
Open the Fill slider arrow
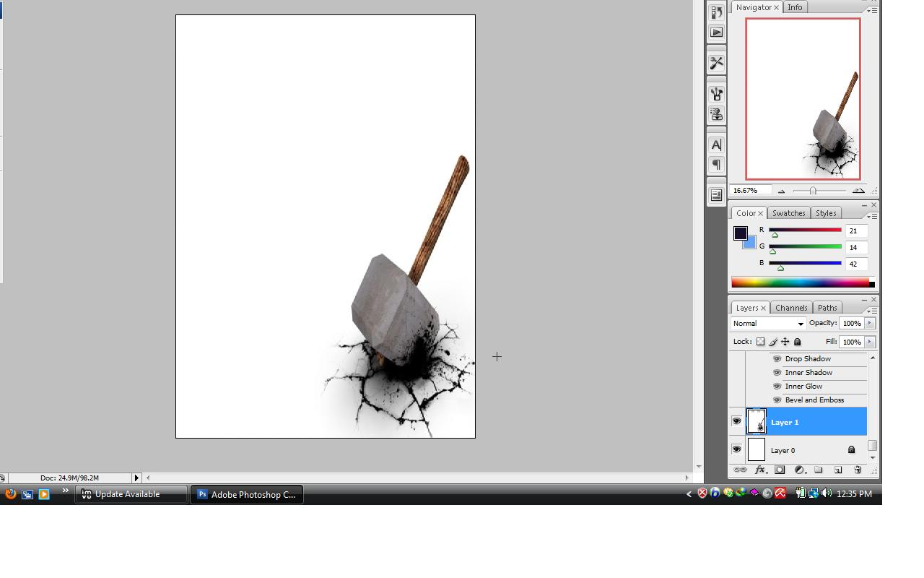click(x=870, y=342)
